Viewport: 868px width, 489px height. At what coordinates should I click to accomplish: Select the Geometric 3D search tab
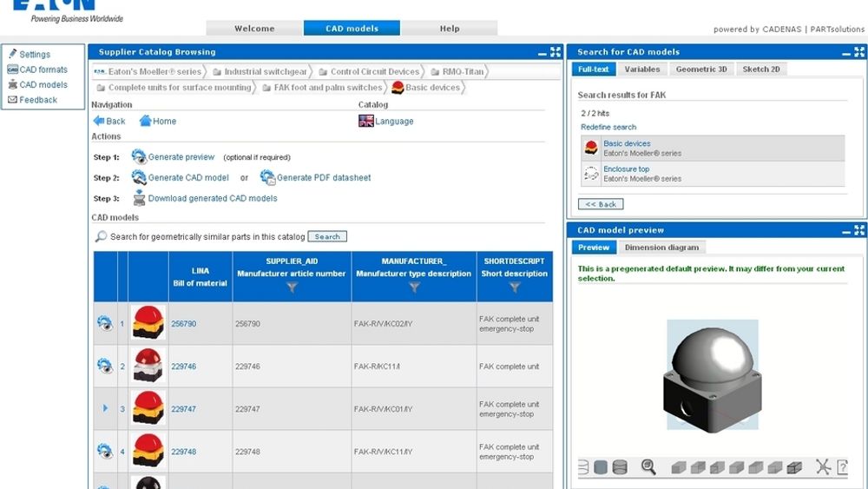[701, 69]
